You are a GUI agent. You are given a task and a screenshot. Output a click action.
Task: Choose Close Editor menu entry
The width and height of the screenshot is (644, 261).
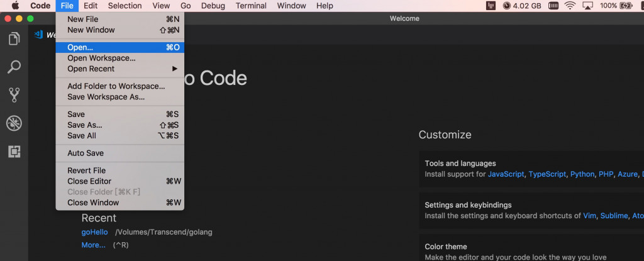pyautogui.click(x=120, y=181)
